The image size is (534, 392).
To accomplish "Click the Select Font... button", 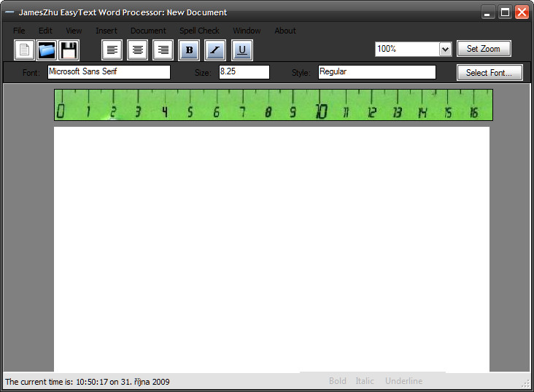I will coord(489,72).
